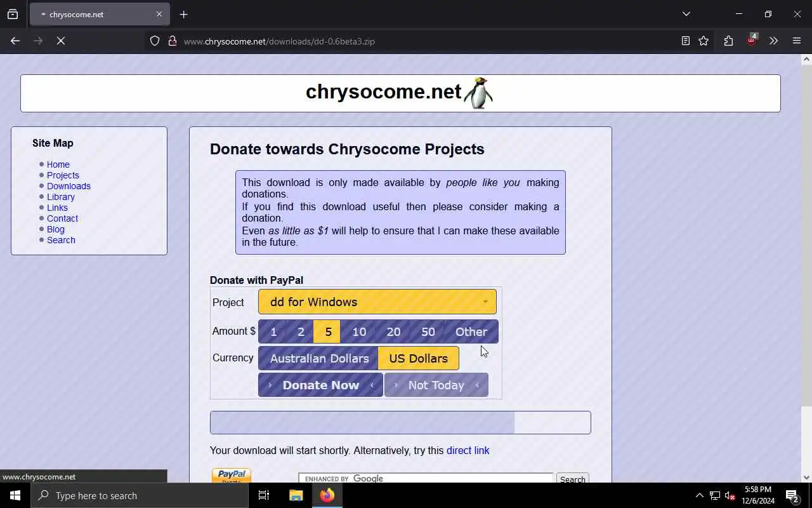The height and width of the screenshot is (508, 812).
Task: Select donation amount 50
Action: click(428, 331)
